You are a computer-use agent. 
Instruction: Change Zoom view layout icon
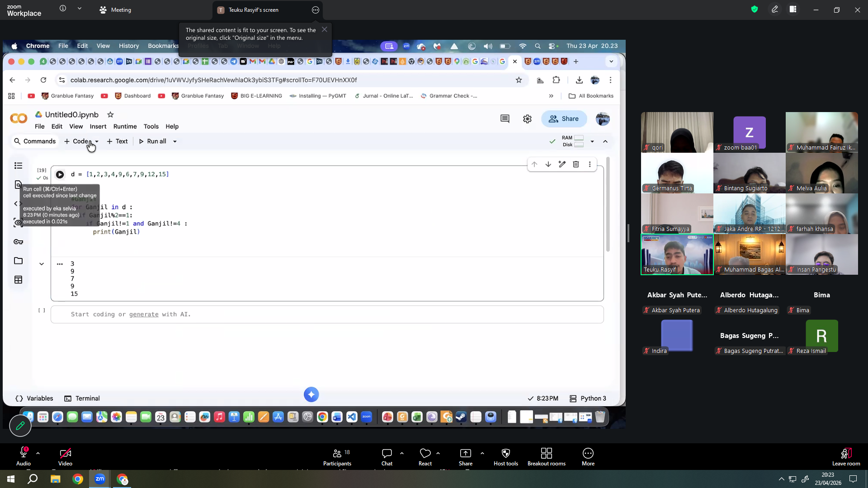click(793, 9)
